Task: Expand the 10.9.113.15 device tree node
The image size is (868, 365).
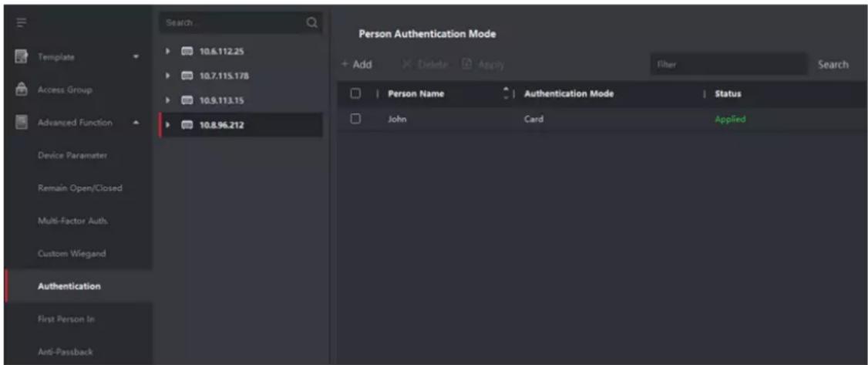Action: [x=168, y=101]
